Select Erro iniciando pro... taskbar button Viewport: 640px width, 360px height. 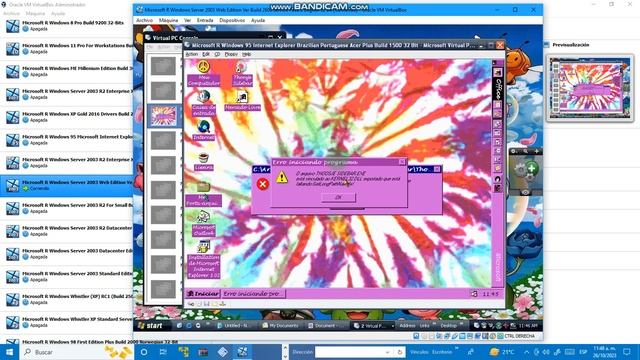253,293
